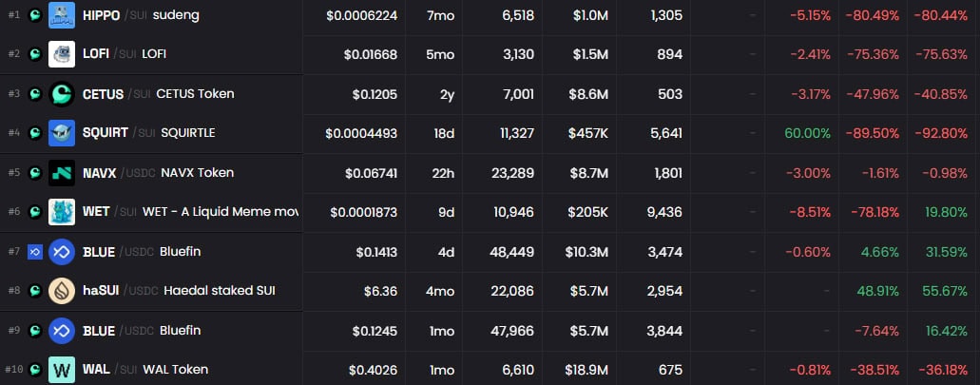Image resolution: width=980 pixels, height=385 pixels.
Task: Select the WAL Token pair name
Action: coord(176,370)
